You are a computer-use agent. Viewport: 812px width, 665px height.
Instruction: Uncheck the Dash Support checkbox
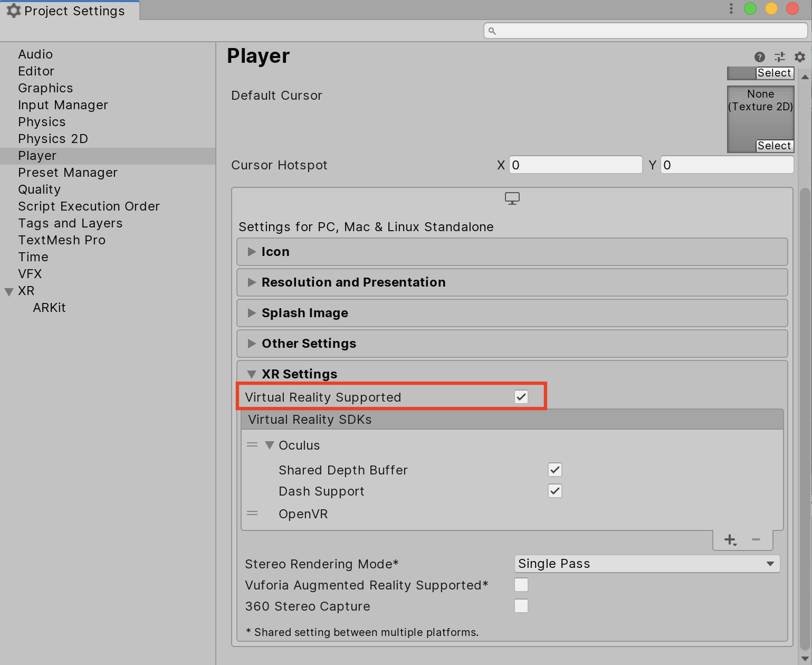tap(555, 491)
